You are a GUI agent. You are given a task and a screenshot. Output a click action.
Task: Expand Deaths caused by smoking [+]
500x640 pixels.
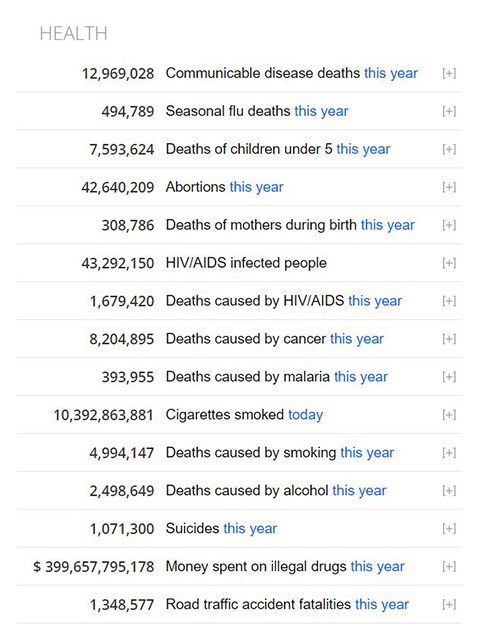tap(449, 453)
